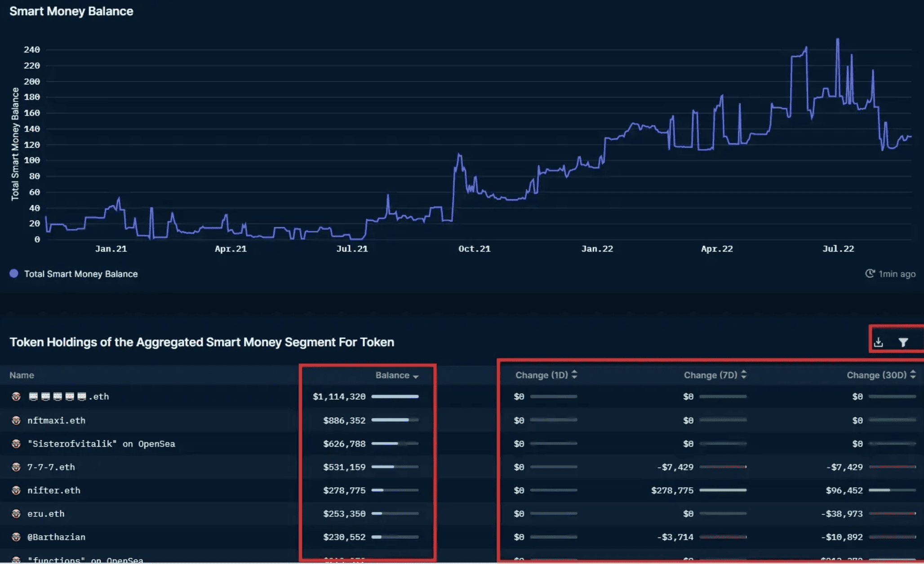Click avatar icon beside nifter.eth
924x564 pixels.
[x=16, y=490]
